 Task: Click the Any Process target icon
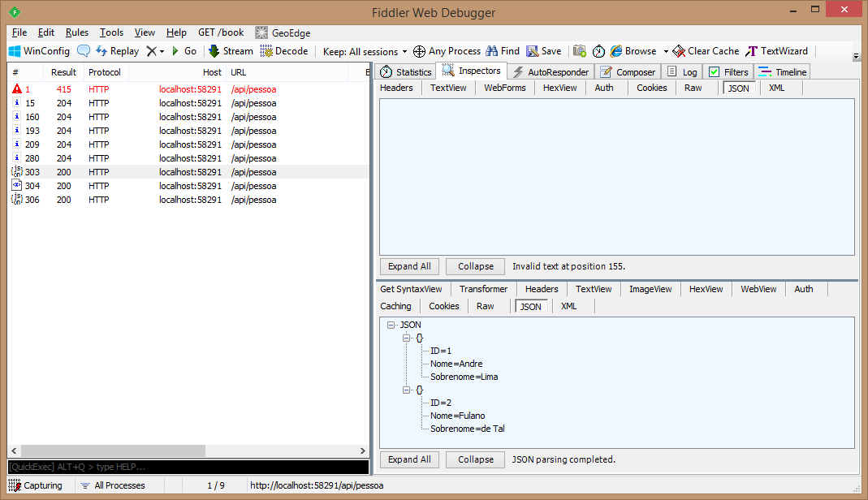tap(419, 51)
